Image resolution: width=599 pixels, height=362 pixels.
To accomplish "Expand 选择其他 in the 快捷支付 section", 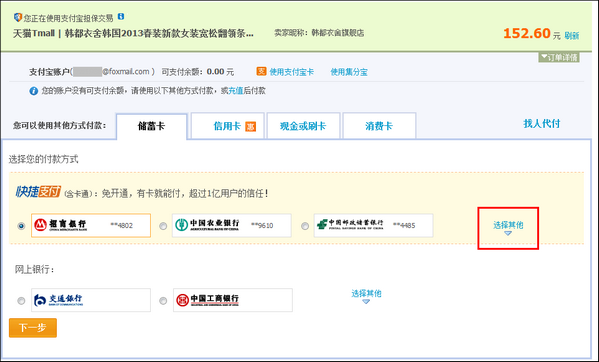I will 508,228.
